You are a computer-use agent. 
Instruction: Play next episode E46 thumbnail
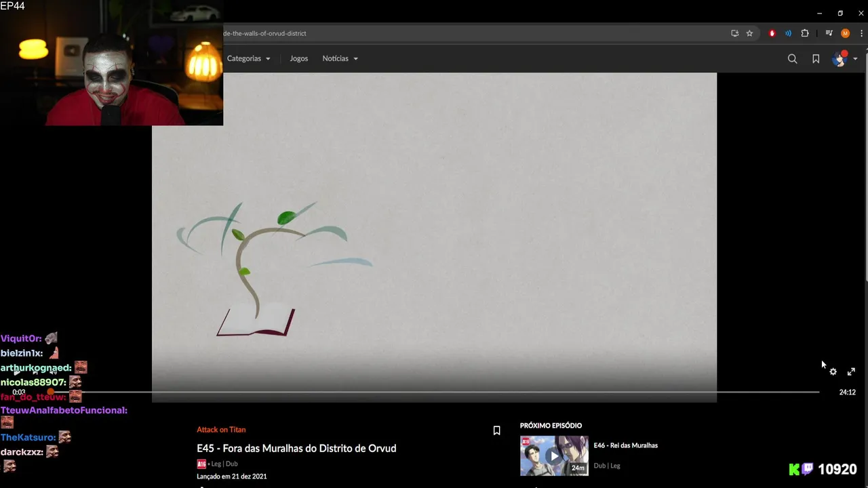[554, 455]
